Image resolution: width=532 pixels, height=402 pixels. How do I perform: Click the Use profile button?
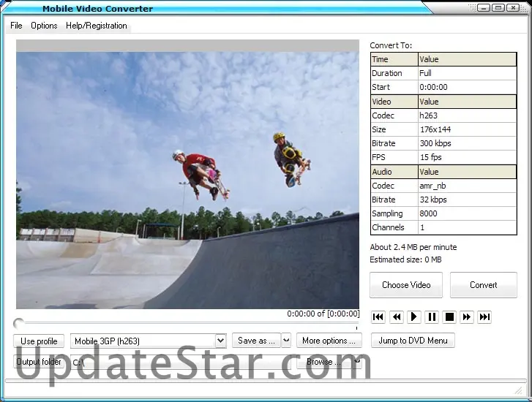click(39, 341)
